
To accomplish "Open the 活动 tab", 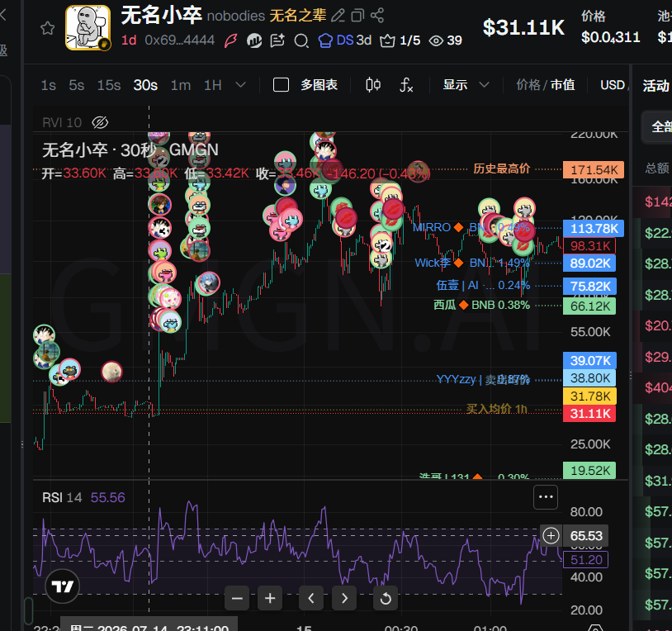I will point(655,86).
